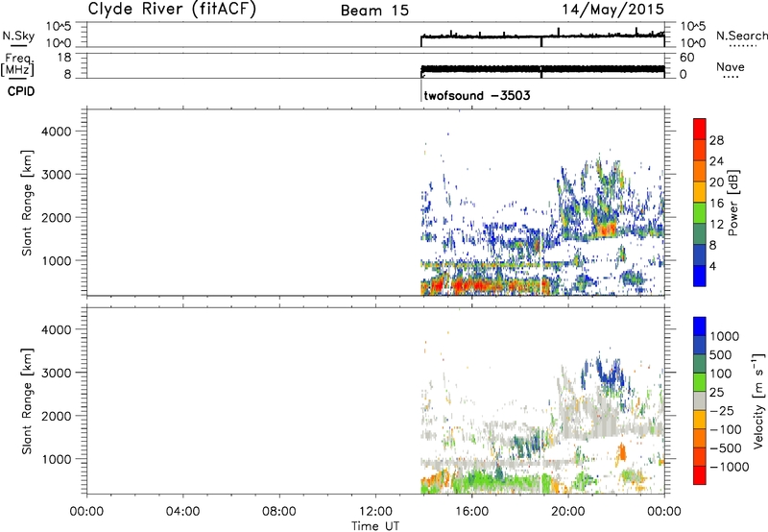The image size is (768, 532).
Task: Click the '4' value on Power colorbar
Action: [712, 266]
